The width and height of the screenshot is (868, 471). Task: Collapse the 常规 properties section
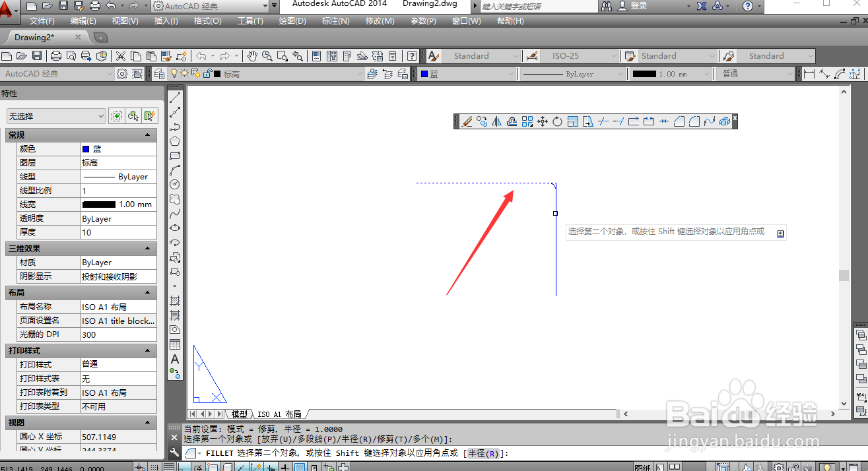(148, 135)
